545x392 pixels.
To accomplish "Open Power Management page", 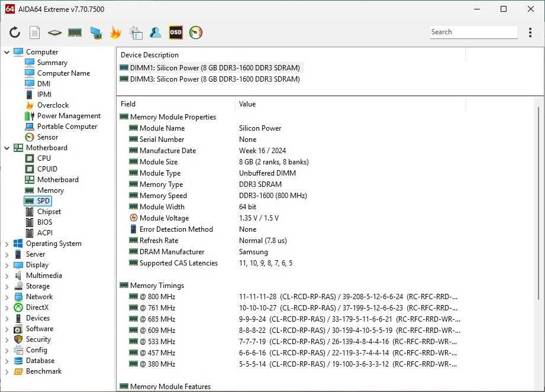I will coord(69,116).
